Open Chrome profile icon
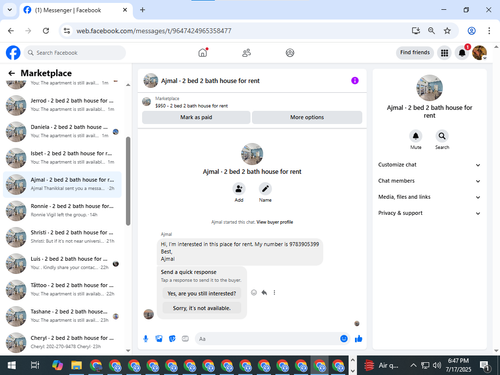The width and height of the screenshot is (500, 375). (x=471, y=31)
